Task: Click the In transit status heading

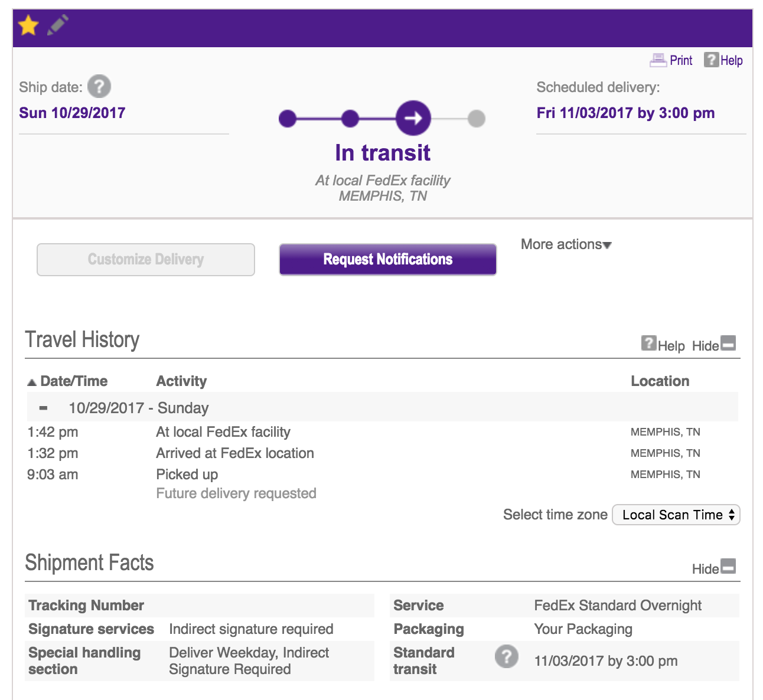Action: tap(383, 153)
